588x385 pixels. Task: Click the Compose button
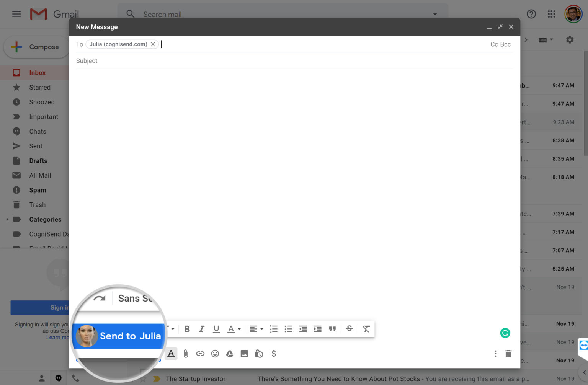tap(36, 47)
